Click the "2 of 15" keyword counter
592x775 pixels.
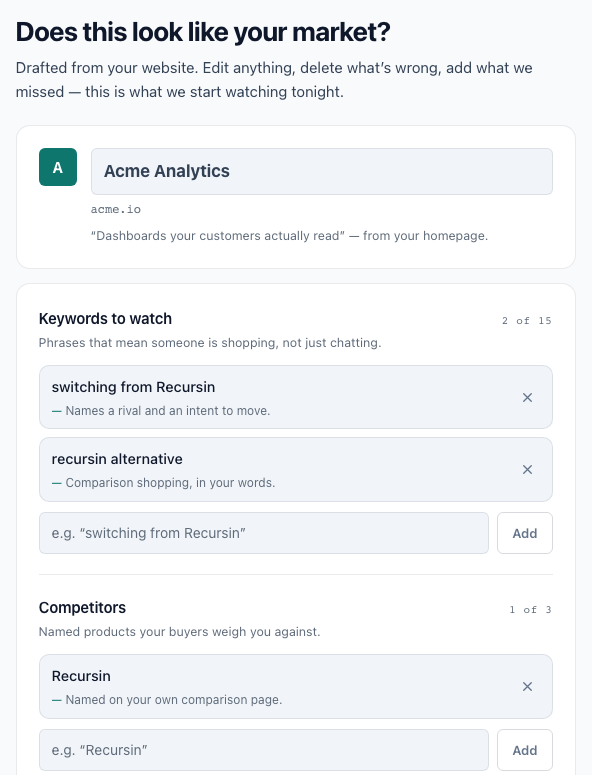point(527,321)
